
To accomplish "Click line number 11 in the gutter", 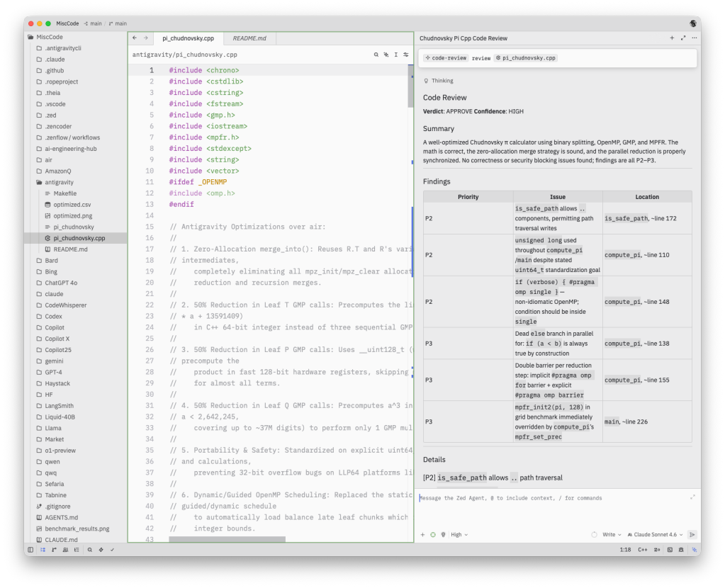I will click(150, 182).
